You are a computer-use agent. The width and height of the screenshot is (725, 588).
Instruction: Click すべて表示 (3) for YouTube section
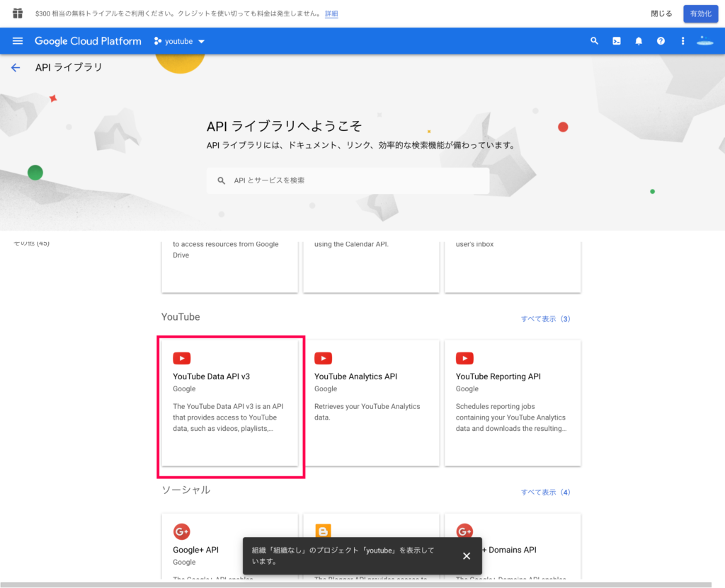[x=546, y=319]
